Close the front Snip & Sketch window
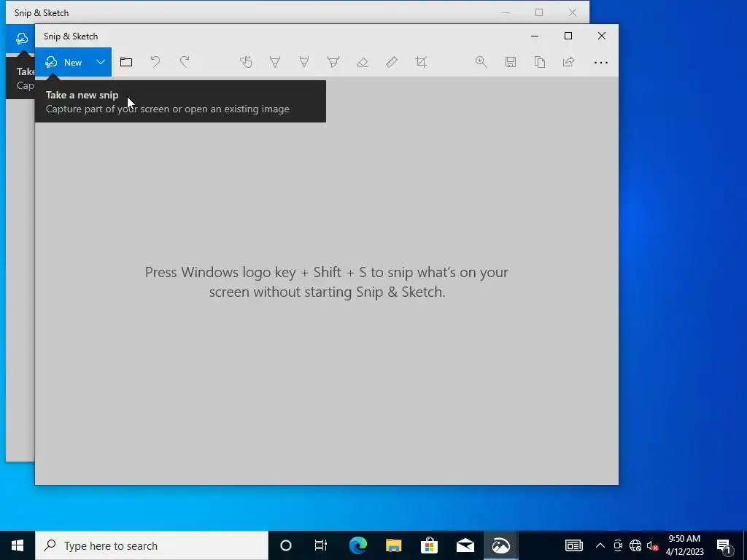This screenshot has width=747, height=560. pyautogui.click(x=602, y=36)
